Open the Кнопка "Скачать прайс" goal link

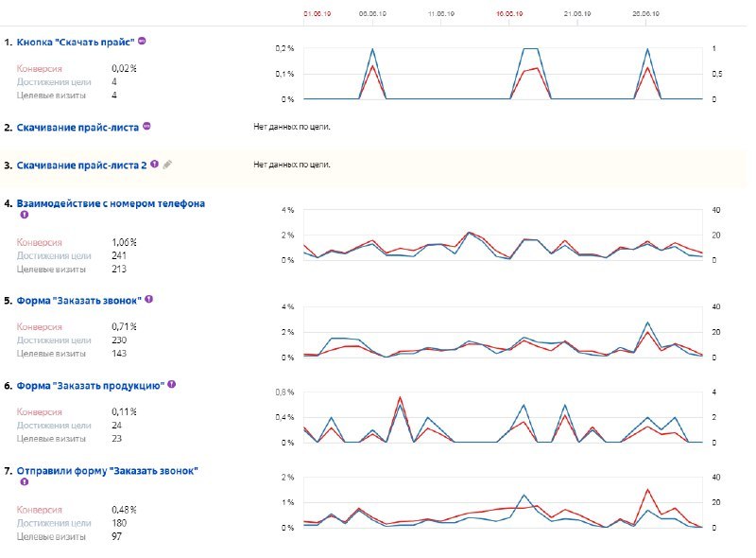(x=76, y=42)
